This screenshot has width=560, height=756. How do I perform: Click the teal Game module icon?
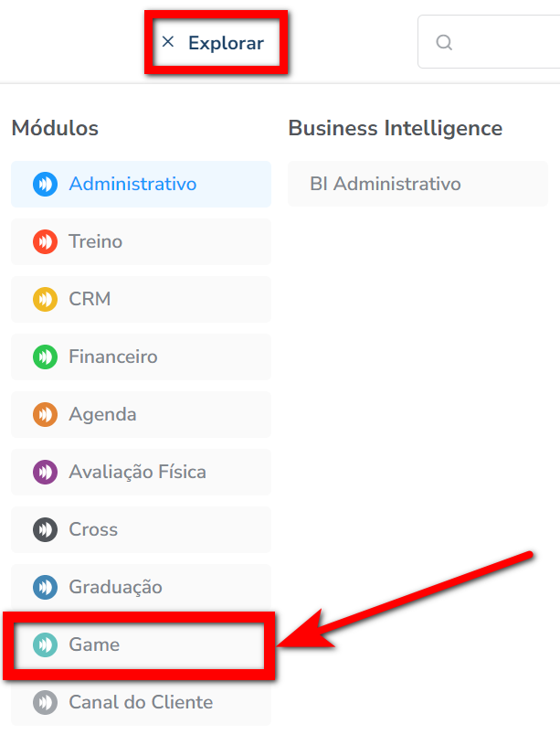point(45,645)
